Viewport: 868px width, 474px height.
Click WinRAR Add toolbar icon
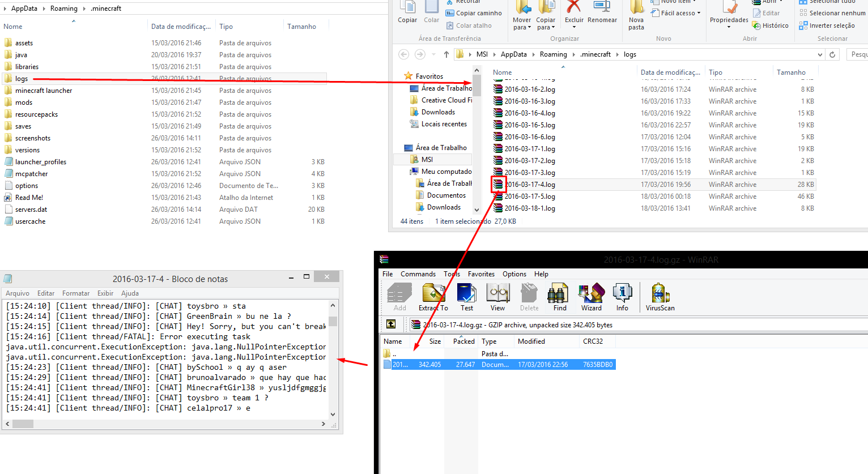click(399, 297)
